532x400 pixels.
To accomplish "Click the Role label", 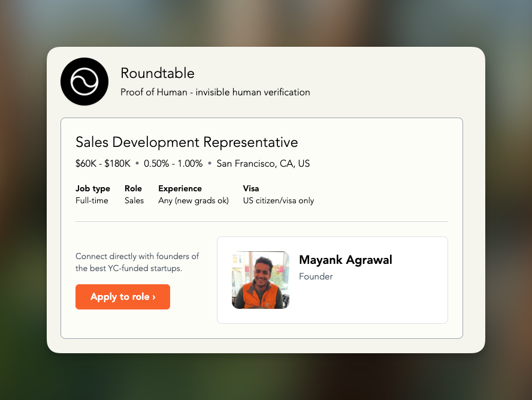I will [133, 188].
